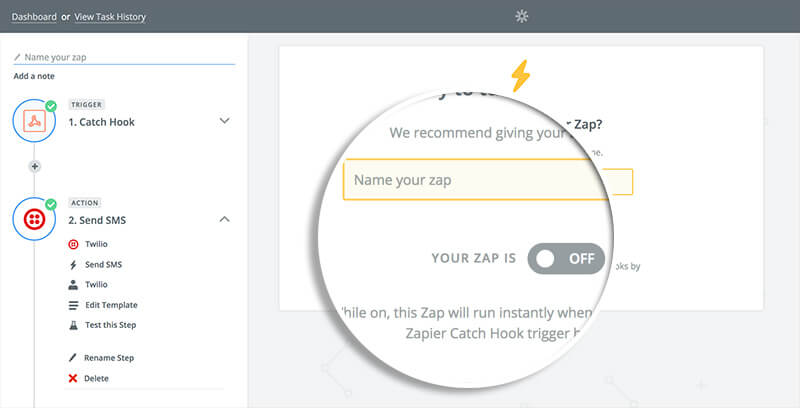This screenshot has width=800, height=408.
Task: Choose the Twilio account person icon
Action: tap(73, 285)
